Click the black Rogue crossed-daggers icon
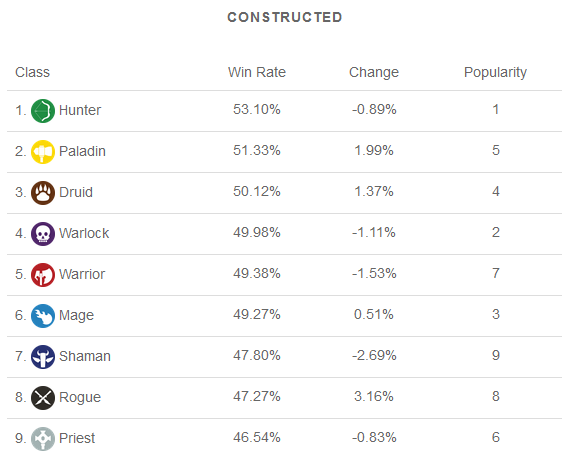This screenshot has width=573, height=467. coord(43,398)
